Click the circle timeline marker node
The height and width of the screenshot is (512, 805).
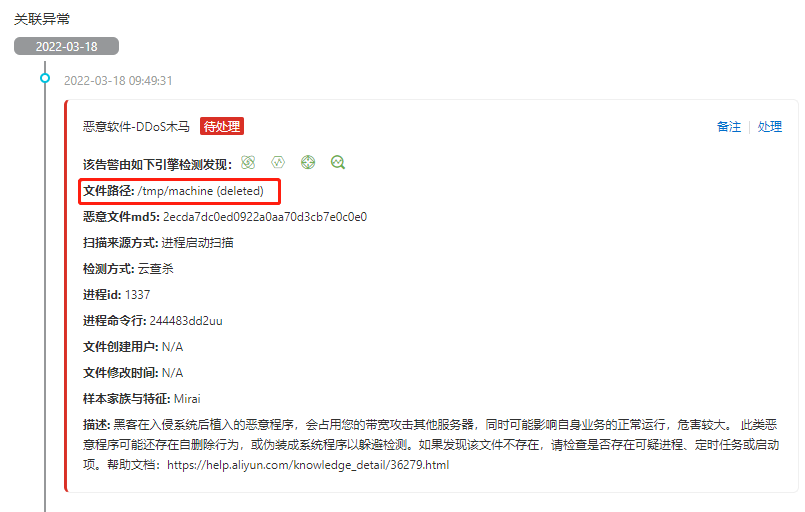[45, 78]
